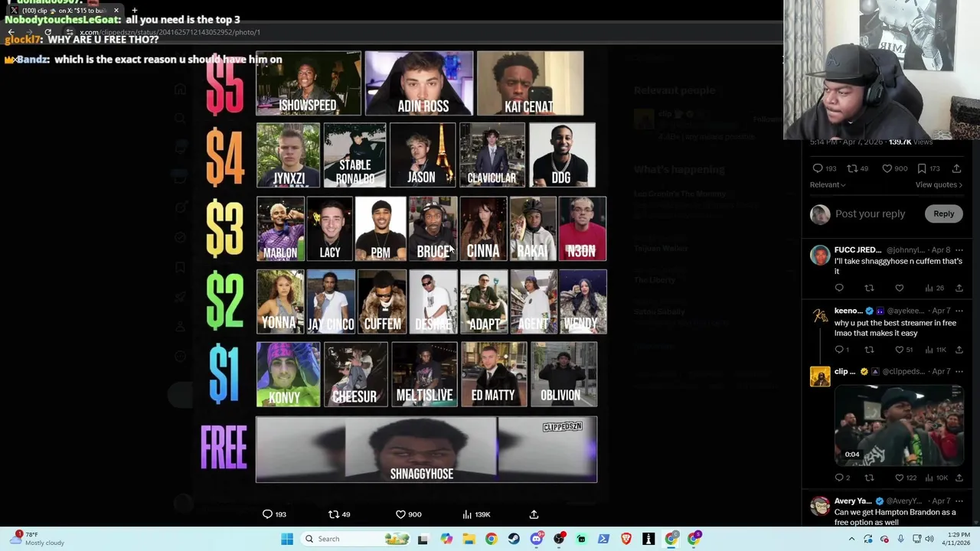The height and width of the screenshot is (551, 980).
Task: Open Avery Ya's profile avatar
Action: click(x=820, y=506)
